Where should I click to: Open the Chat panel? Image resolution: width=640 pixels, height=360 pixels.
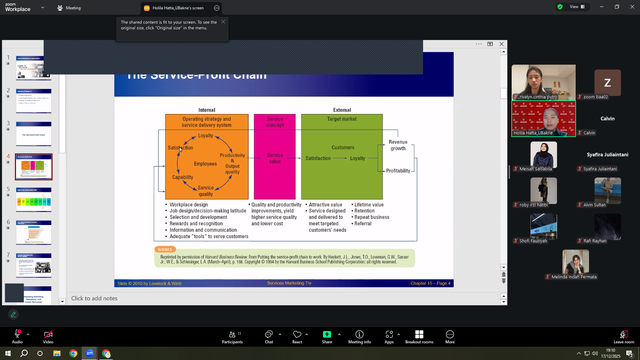point(269,337)
